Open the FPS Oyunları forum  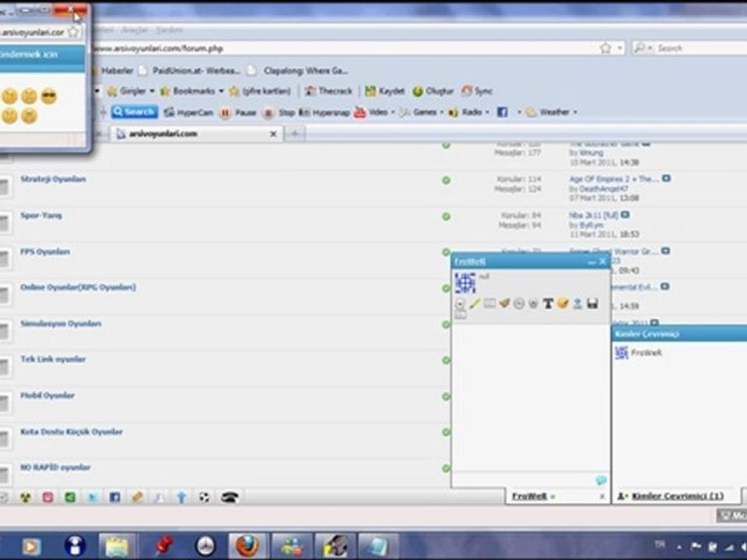pos(45,251)
